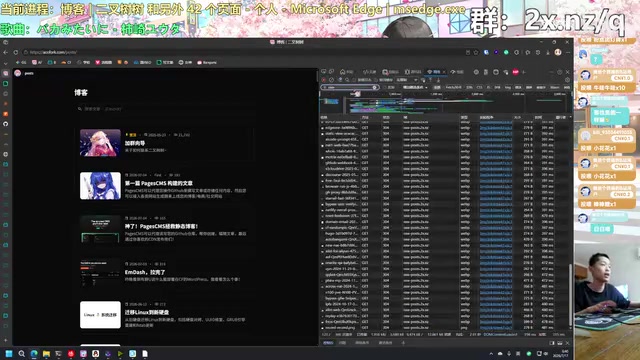Screen dimensions: 640x360
Task: Toggle DevTools device emulation icon
Action: pos(331,72)
